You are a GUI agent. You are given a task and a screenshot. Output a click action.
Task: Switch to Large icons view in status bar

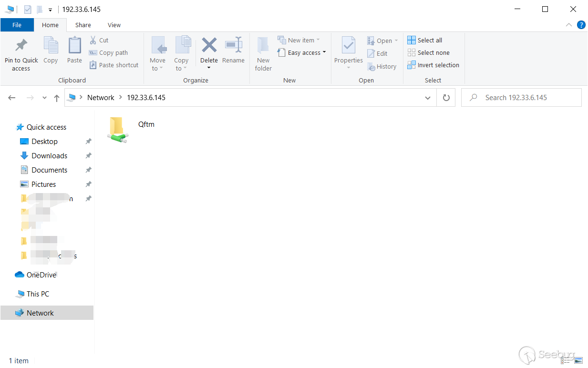(578, 361)
